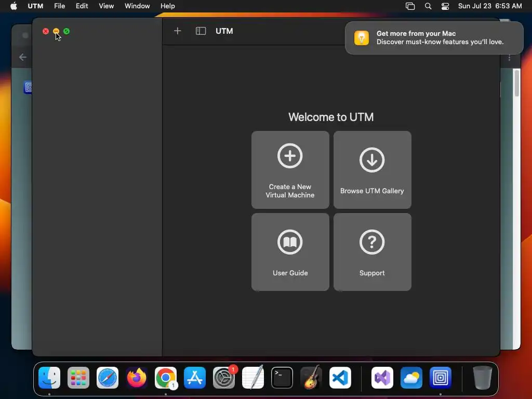The width and height of the screenshot is (532, 399).
Task: Open Weather app from the Dock
Action: tap(411, 378)
